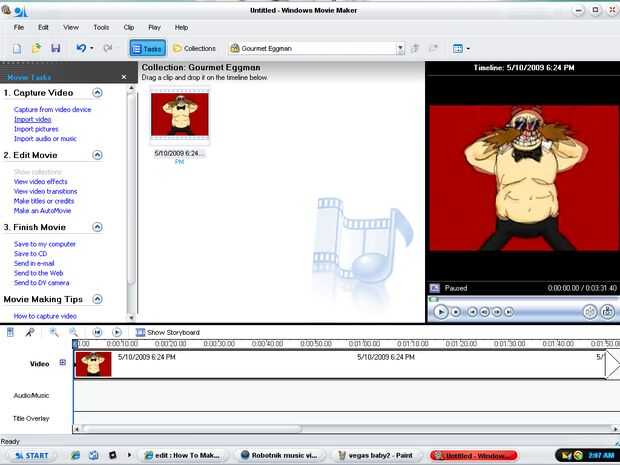Viewport: 620px width, 465px height.
Task: Click the Play Timeline button
Action: [117, 332]
